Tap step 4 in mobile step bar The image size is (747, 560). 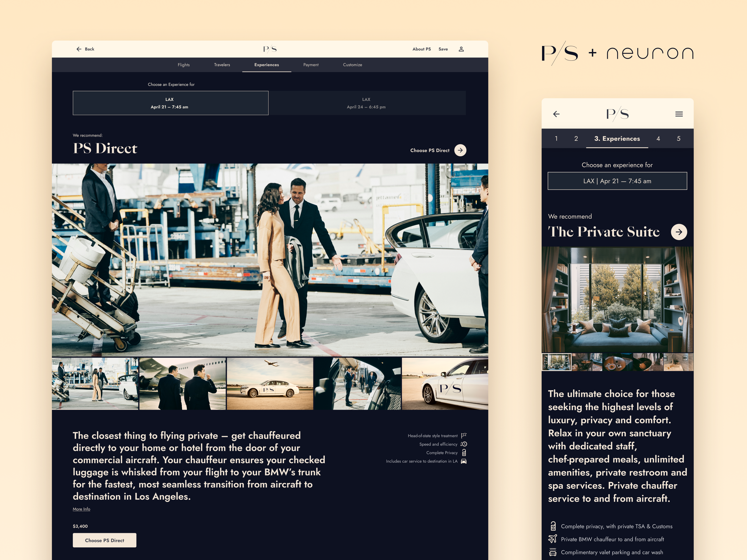pos(658,139)
